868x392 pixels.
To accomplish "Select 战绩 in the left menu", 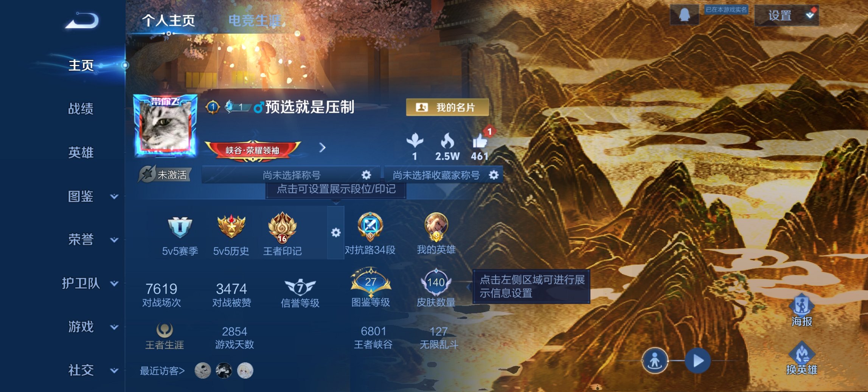I will point(81,109).
